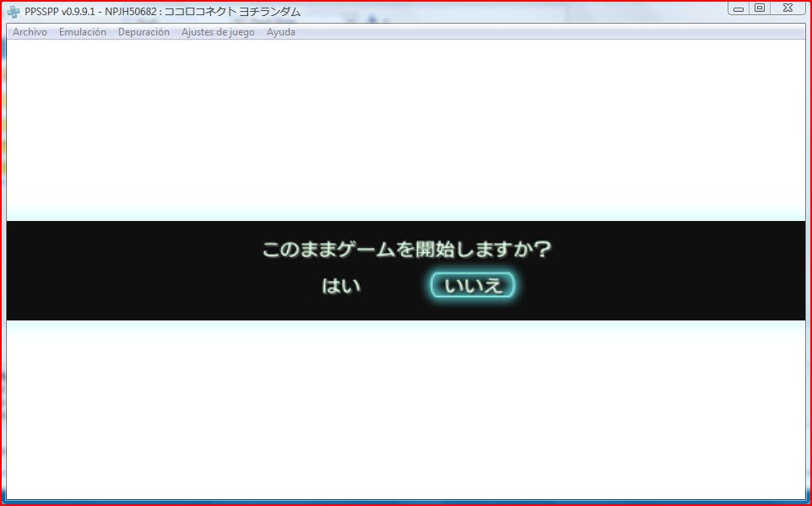The image size is (812, 506).
Task: Open the Depuración menu
Action: point(143,32)
